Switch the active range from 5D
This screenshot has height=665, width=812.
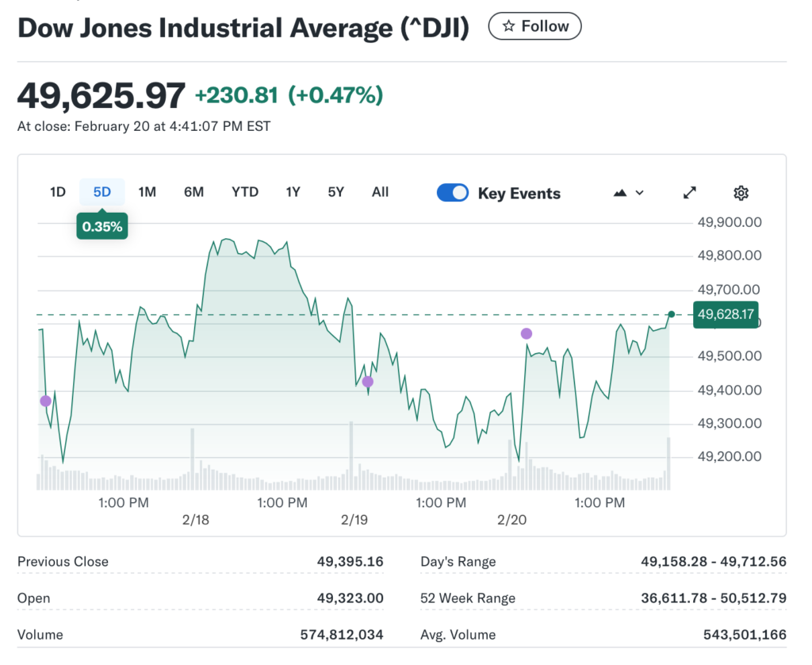click(x=102, y=192)
